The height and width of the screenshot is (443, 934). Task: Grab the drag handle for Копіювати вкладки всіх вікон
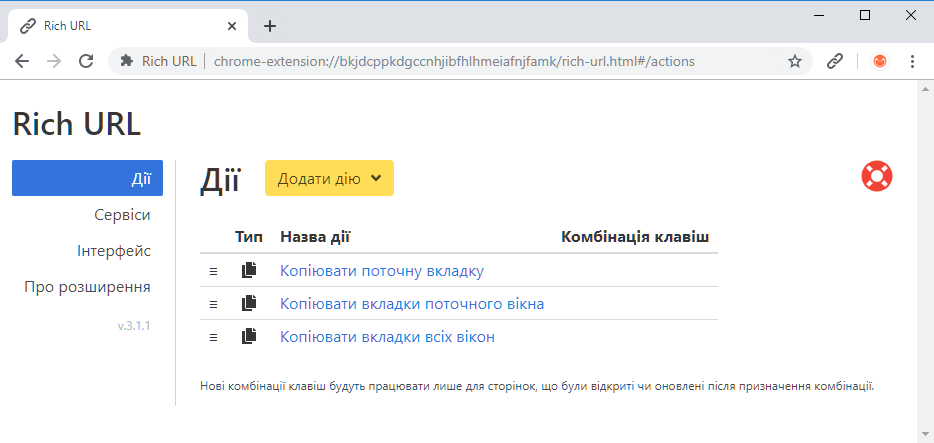tap(213, 338)
